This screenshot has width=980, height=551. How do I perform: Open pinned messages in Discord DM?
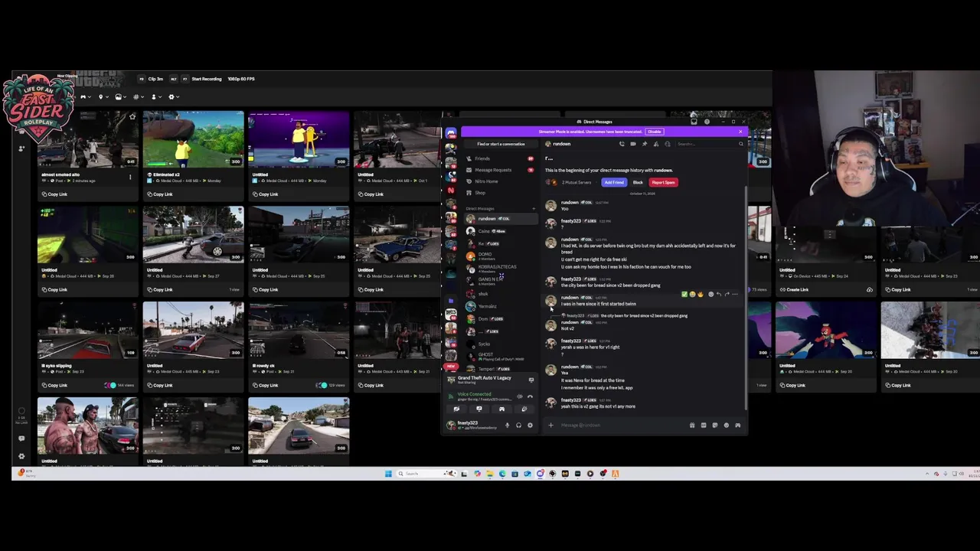[x=645, y=144]
